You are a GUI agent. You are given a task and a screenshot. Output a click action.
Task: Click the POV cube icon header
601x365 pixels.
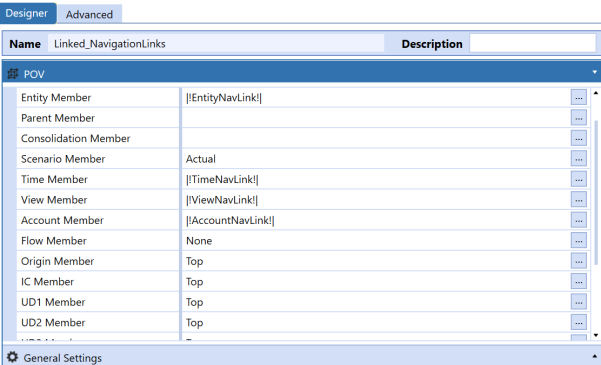tap(13, 74)
